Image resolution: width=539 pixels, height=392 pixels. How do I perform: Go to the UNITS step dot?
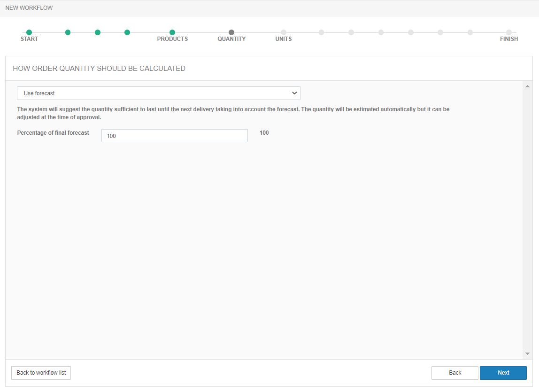tap(284, 32)
